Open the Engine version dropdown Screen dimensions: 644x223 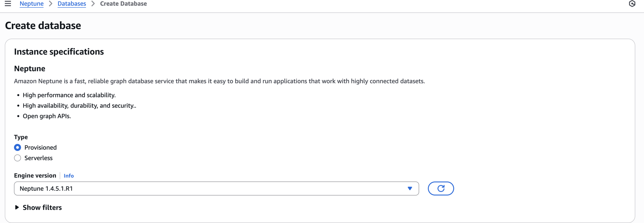[x=216, y=189]
